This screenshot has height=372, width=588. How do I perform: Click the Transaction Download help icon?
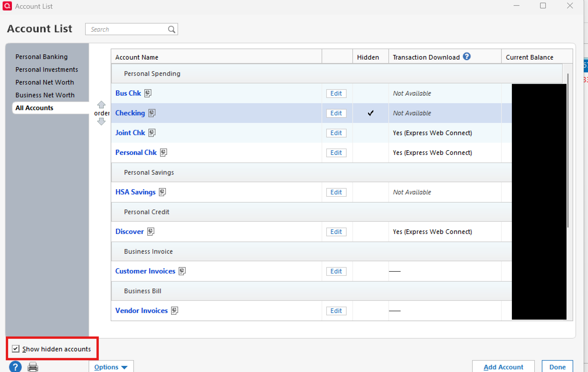tap(467, 56)
